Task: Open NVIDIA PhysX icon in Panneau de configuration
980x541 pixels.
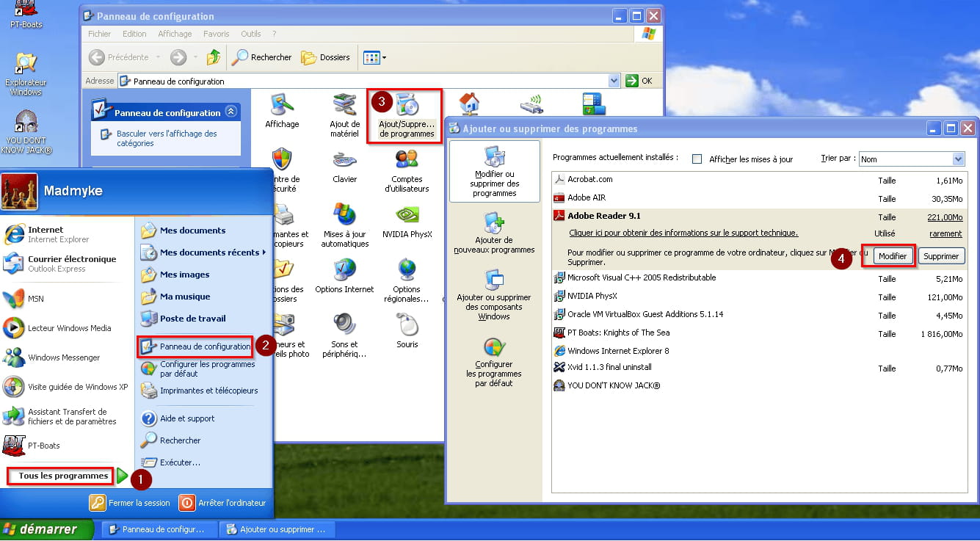Action: 407,222
